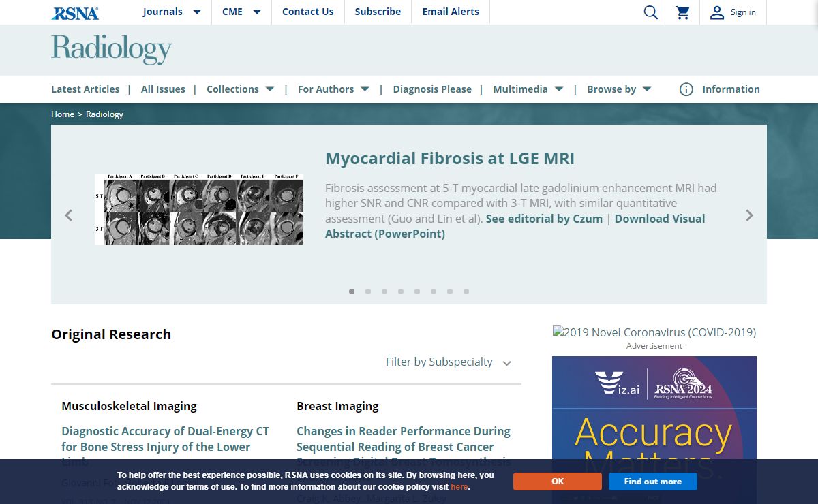The width and height of the screenshot is (818, 504).
Task: Click the Radiology journal logo
Action: point(112,49)
